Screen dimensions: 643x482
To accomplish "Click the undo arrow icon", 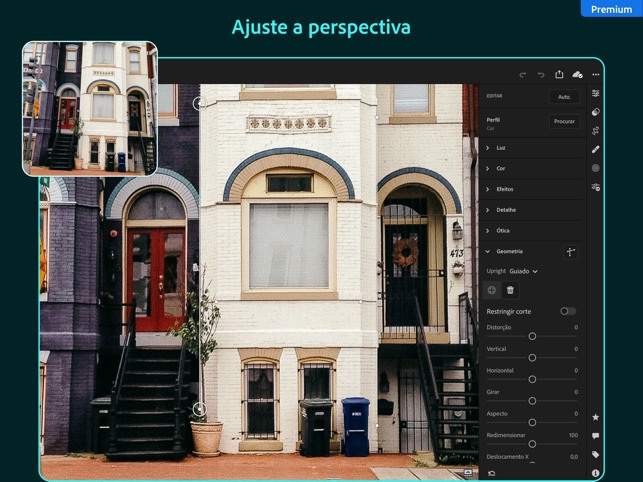I will coord(541,74).
